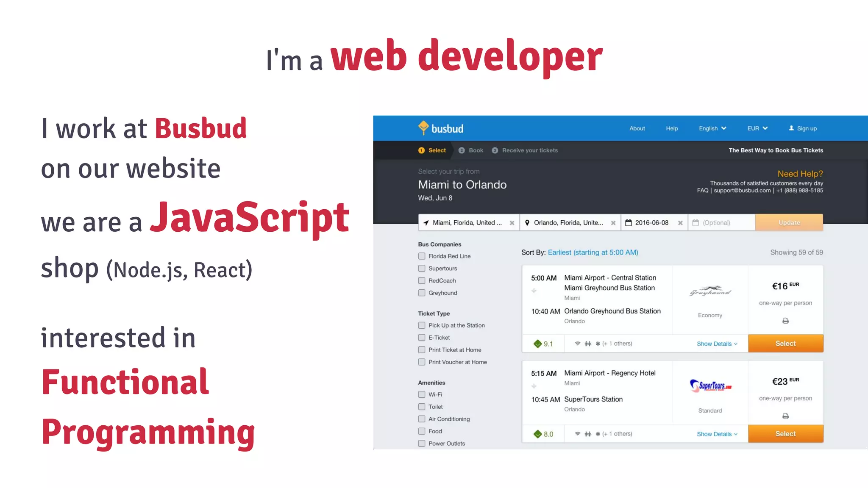Image resolution: width=868 pixels, height=488 pixels.
Task: Open the English language dropdown
Action: coord(712,128)
